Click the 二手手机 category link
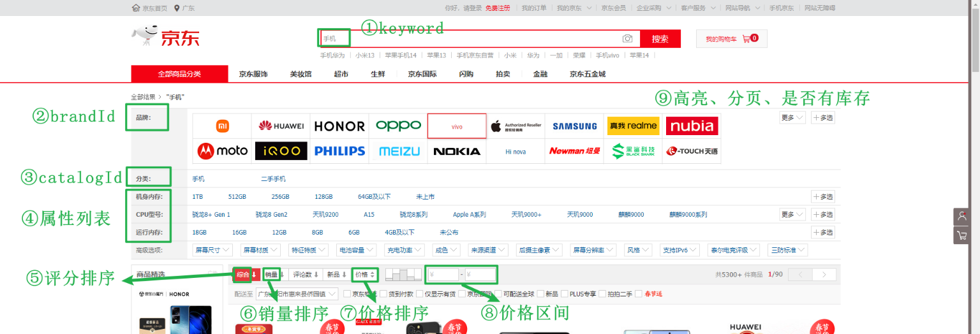The height and width of the screenshot is (334, 980). point(273,179)
